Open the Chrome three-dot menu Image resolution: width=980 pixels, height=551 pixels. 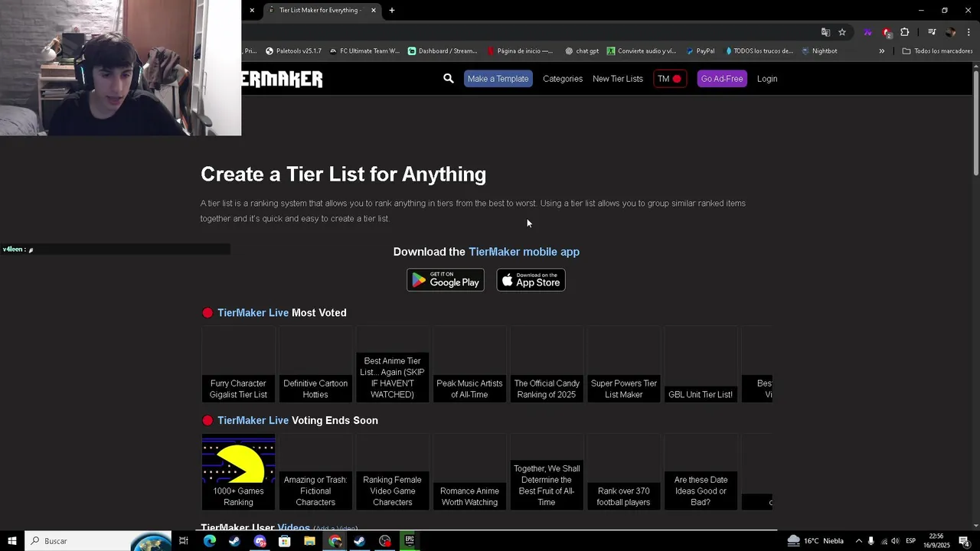point(969,32)
